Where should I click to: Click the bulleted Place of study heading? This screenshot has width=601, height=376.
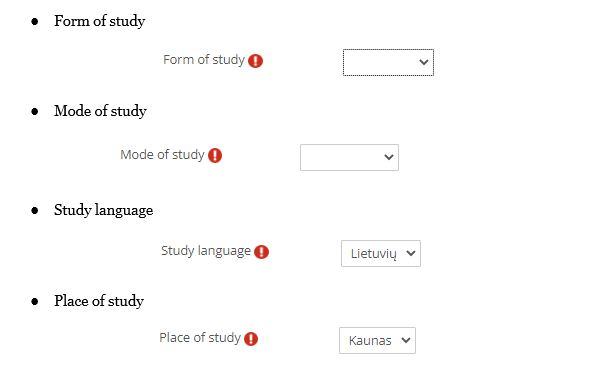[99, 301]
